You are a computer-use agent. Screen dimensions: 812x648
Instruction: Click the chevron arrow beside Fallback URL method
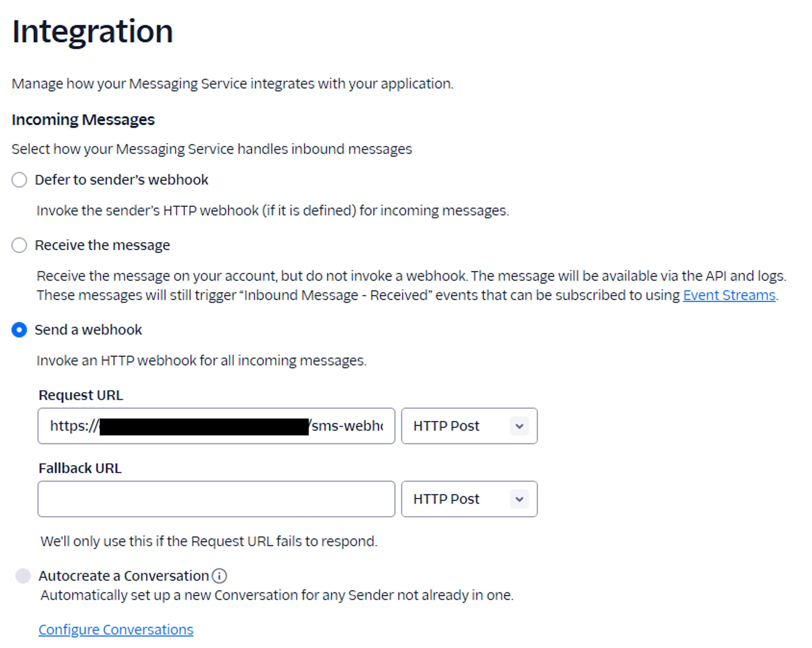[519, 499]
